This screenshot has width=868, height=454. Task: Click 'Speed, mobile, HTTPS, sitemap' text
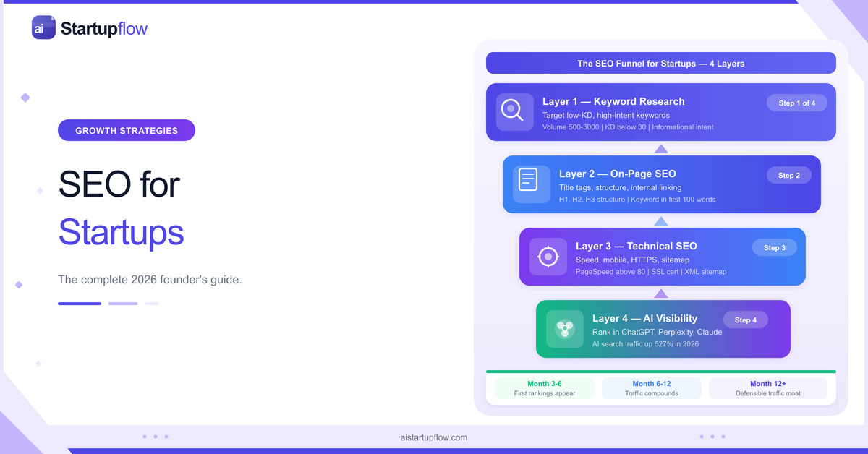coord(633,260)
